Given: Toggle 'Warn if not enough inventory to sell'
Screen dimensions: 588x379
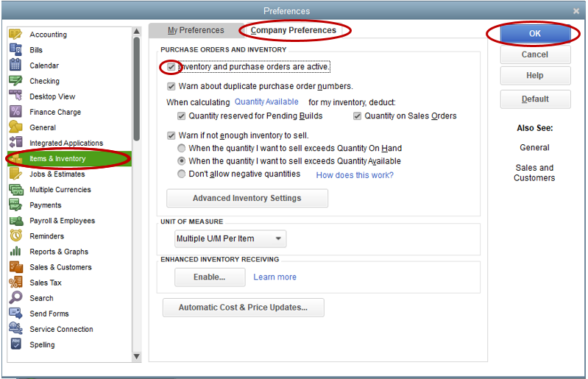Looking at the screenshot, I should point(171,135).
